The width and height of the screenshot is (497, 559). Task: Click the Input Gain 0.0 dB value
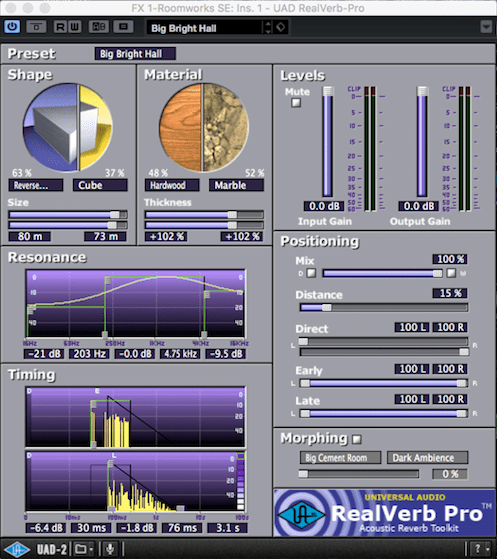pyautogui.click(x=324, y=206)
